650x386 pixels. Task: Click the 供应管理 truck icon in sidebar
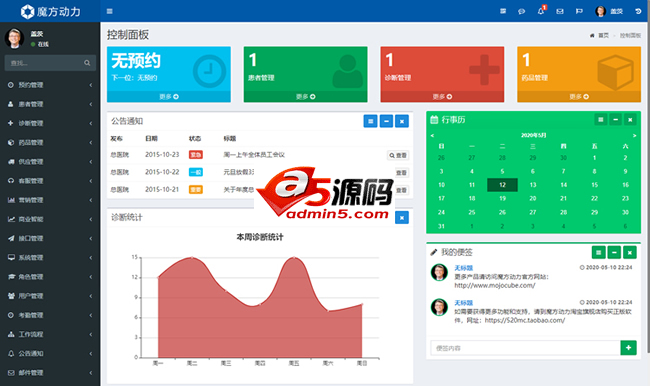click(11, 162)
